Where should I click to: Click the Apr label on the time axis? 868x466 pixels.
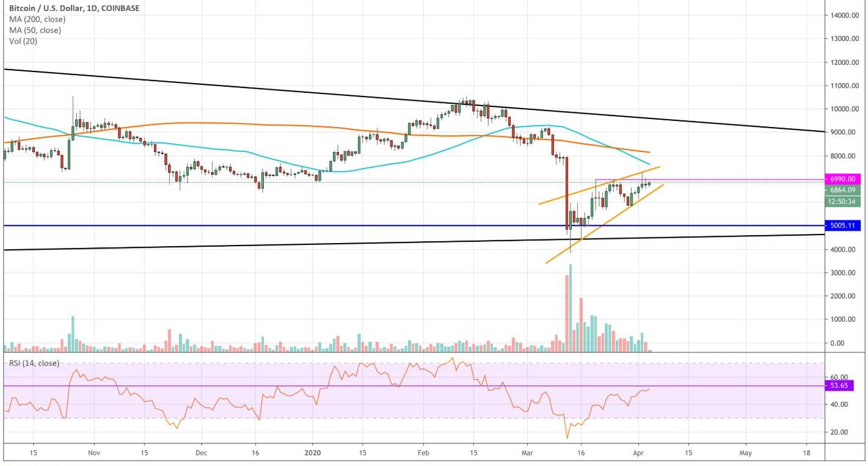(x=638, y=454)
